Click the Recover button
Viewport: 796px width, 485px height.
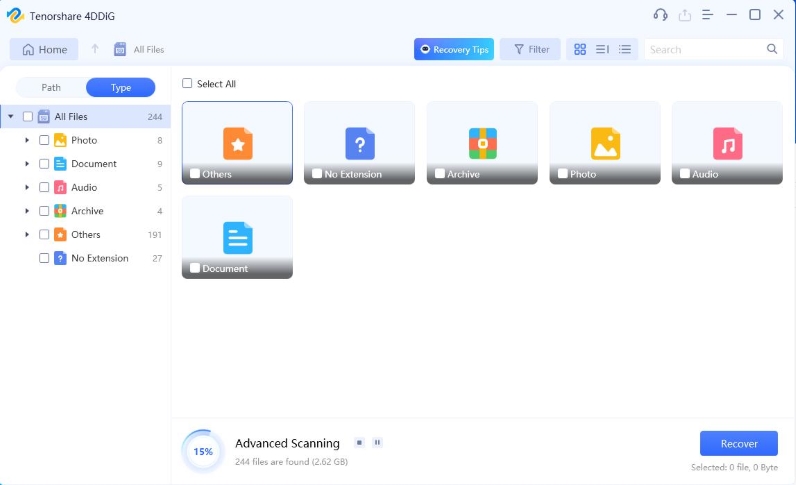pyautogui.click(x=739, y=443)
